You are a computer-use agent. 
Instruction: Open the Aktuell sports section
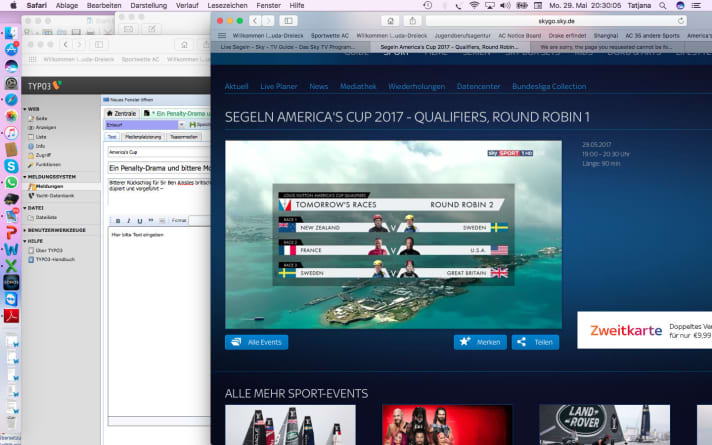[236, 86]
